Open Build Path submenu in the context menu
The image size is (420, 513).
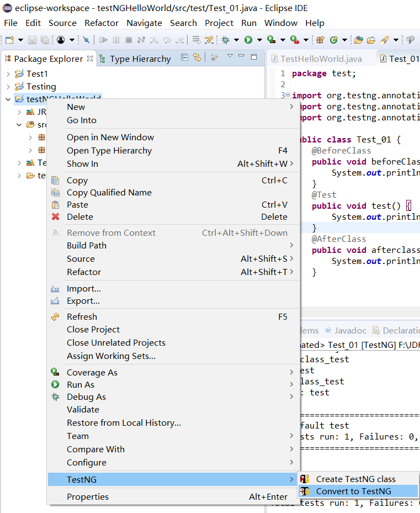pyautogui.click(x=173, y=245)
